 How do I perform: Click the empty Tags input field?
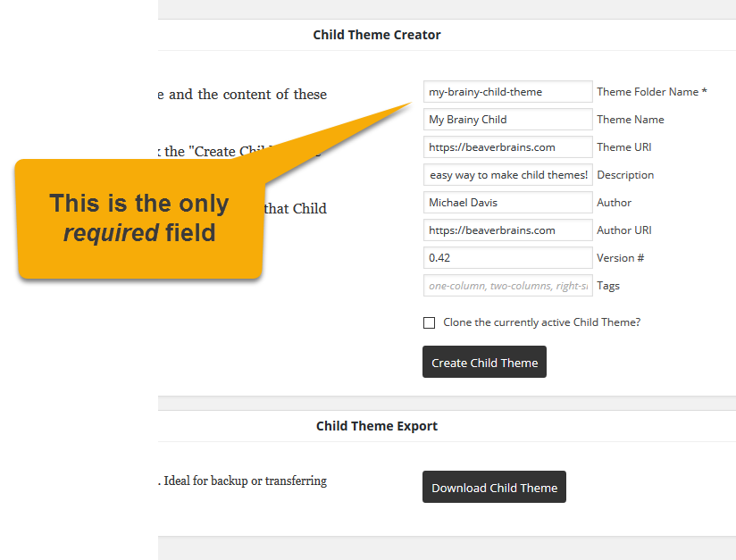point(507,286)
